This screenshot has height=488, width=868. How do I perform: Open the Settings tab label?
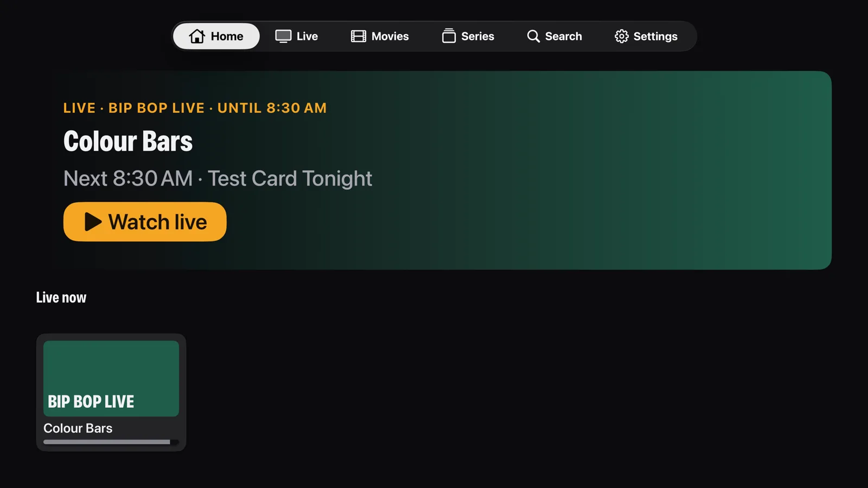[x=655, y=36]
